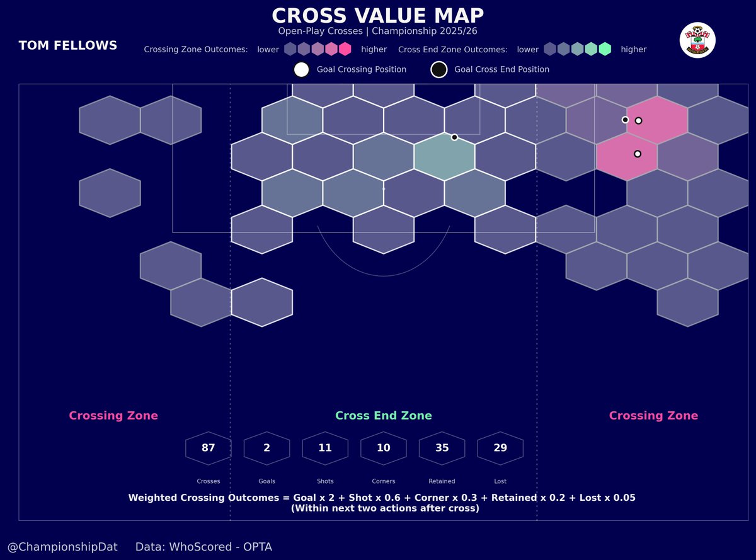Click the hexagon showing 35 retained
The width and height of the screenshot is (756, 560).
(442, 448)
